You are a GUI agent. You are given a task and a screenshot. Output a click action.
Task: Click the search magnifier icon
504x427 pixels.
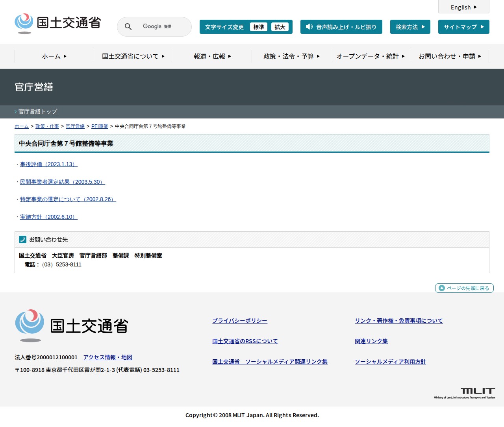click(x=128, y=27)
